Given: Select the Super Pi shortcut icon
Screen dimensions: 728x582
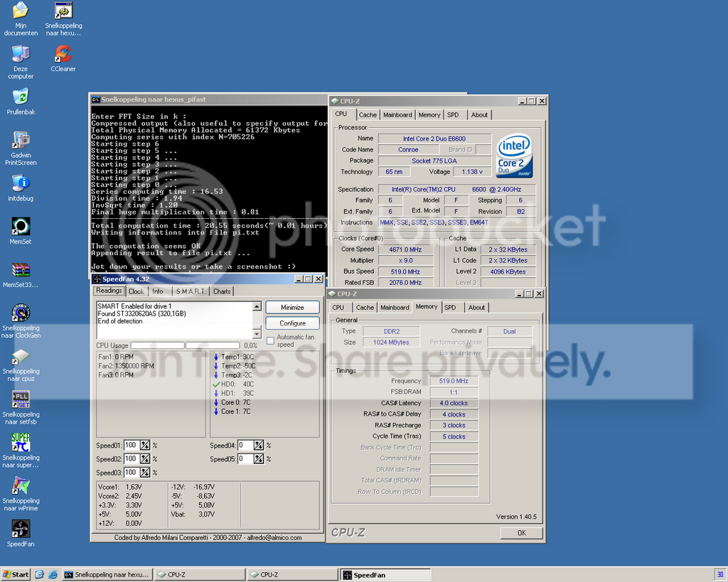Looking at the screenshot, I should tap(21, 451).
